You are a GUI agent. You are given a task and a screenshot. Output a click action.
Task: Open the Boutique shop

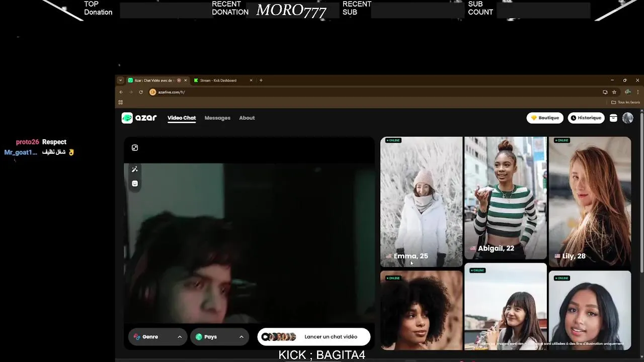point(545,118)
